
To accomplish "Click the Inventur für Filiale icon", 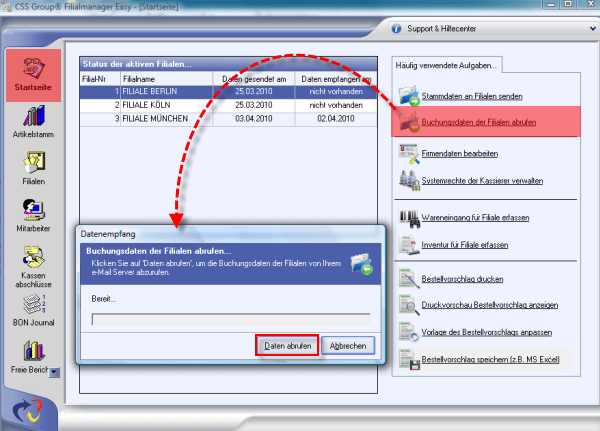I will 408,245.
